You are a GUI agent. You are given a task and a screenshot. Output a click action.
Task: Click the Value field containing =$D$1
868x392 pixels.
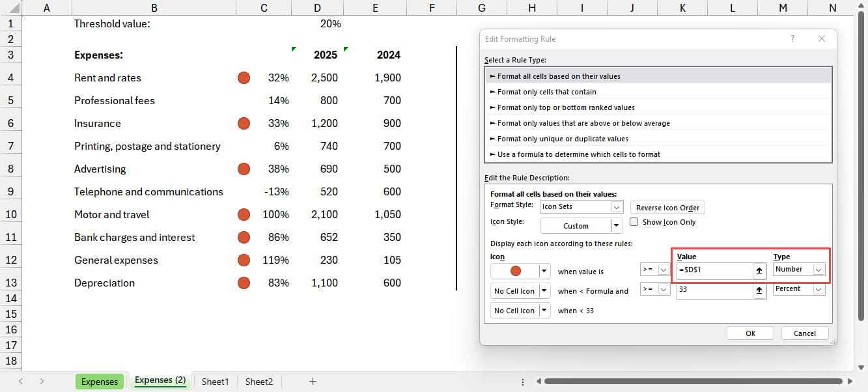714,271
